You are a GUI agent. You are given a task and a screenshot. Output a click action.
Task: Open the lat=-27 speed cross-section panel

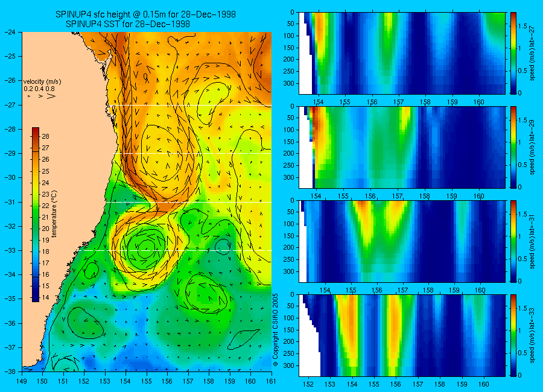[402, 53]
